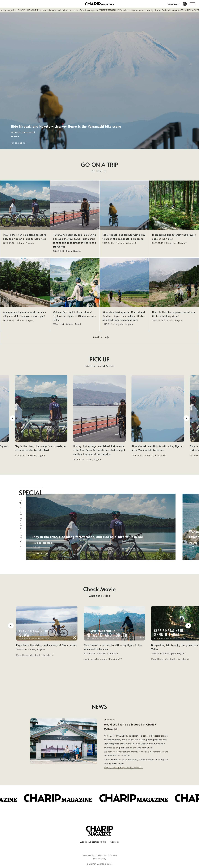Image resolution: width=199 pixels, height=868 pixels.
Task: Click Pick Up carousel next arrow
Action: (186, 418)
